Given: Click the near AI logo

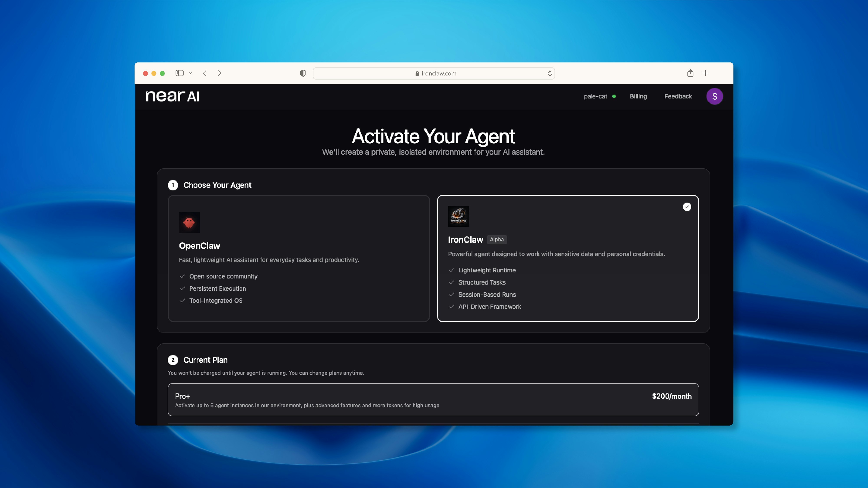Looking at the screenshot, I should (x=172, y=96).
